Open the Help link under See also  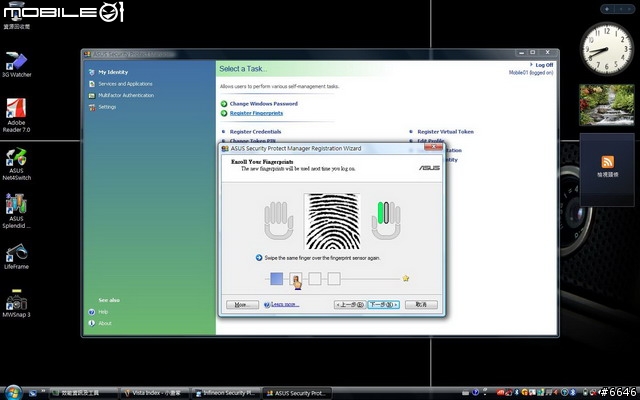click(103, 312)
